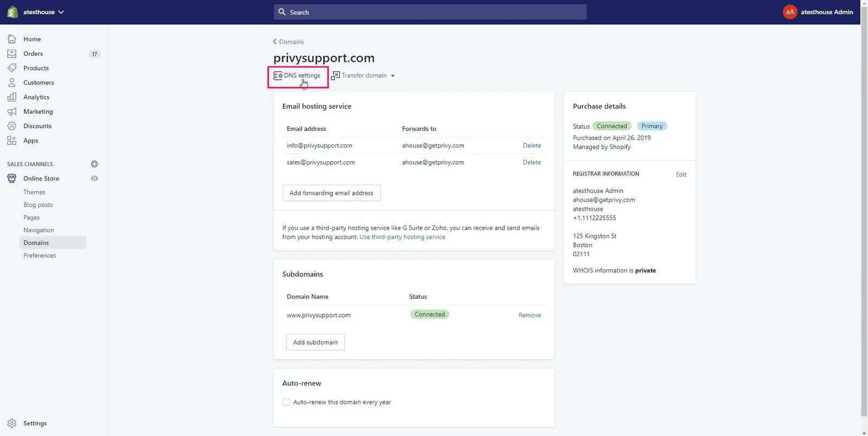This screenshot has width=868, height=436.
Task: Click the Home house icon in sidebar
Action: pos(12,39)
